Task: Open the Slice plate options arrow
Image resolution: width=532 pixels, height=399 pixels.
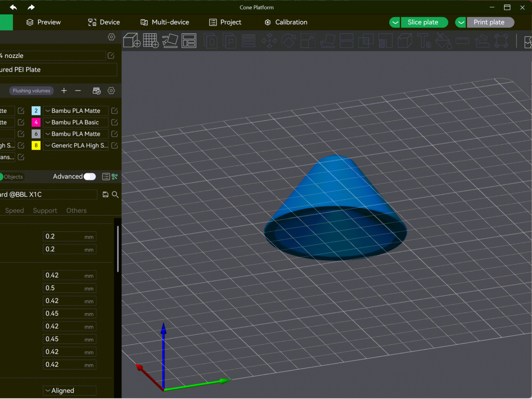Action: click(395, 22)
